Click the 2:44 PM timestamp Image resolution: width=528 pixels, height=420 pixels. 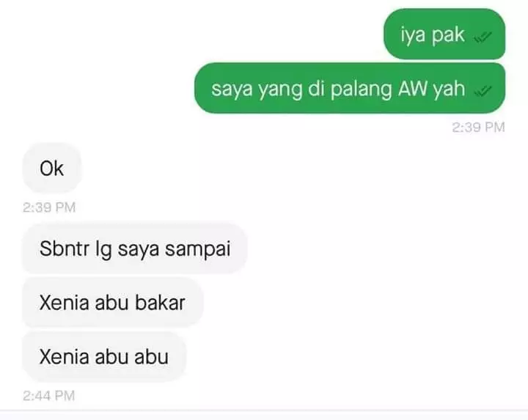pos(49,396)
